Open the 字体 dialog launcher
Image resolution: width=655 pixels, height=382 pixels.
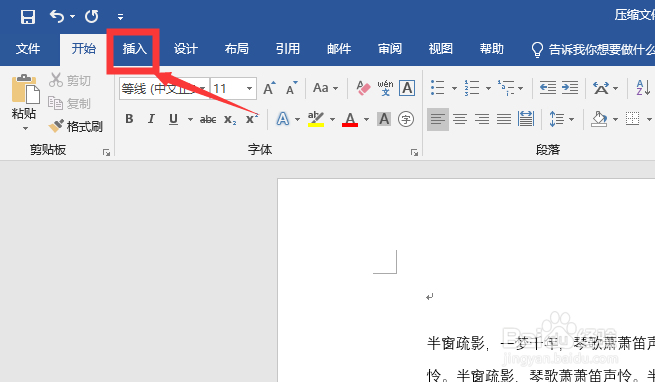[x=414, y=153]
